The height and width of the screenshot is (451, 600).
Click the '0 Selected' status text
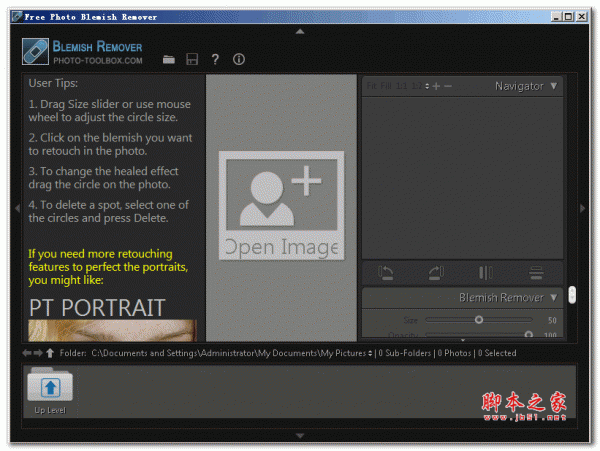tap(497, 353)
